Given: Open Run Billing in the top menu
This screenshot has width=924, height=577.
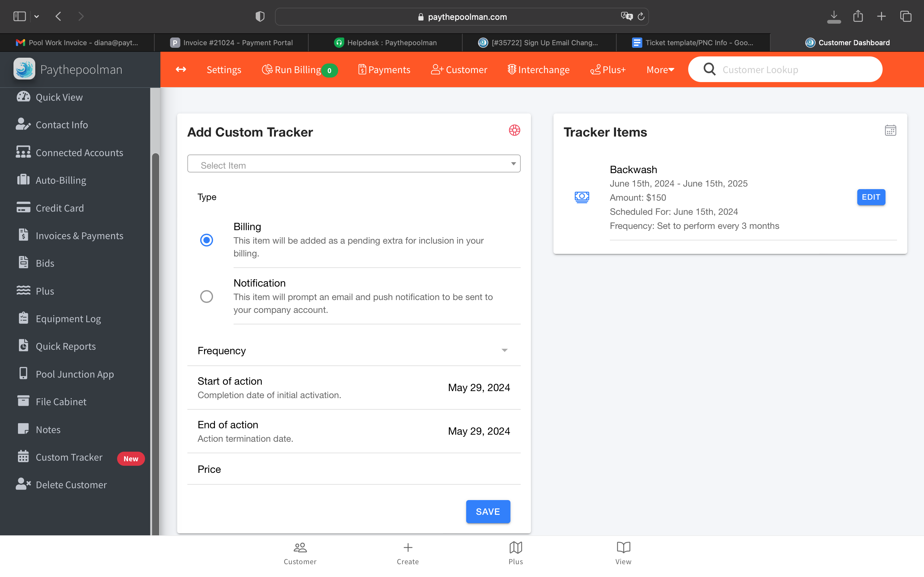Looking at the screenshot, I should [x=298, y=70].
